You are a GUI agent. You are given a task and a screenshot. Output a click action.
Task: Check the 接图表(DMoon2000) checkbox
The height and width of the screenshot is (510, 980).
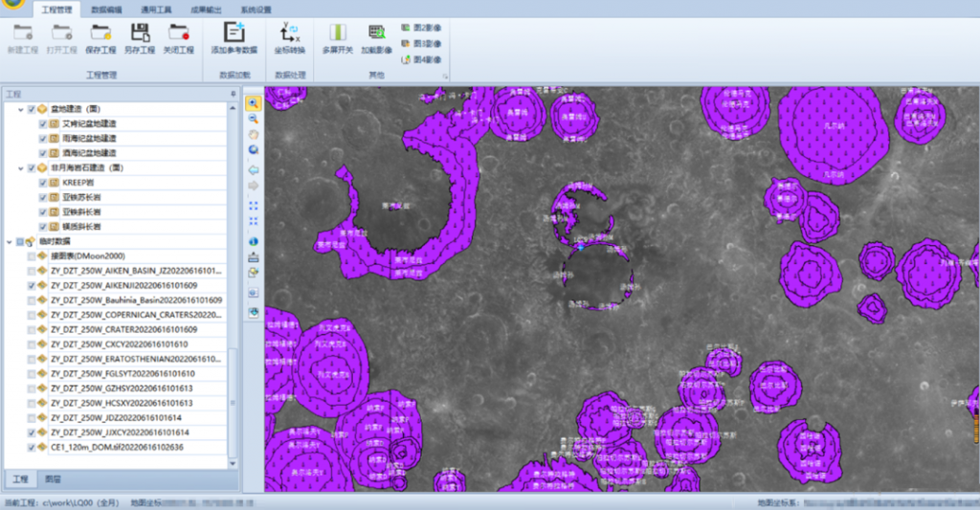(32, 256)
